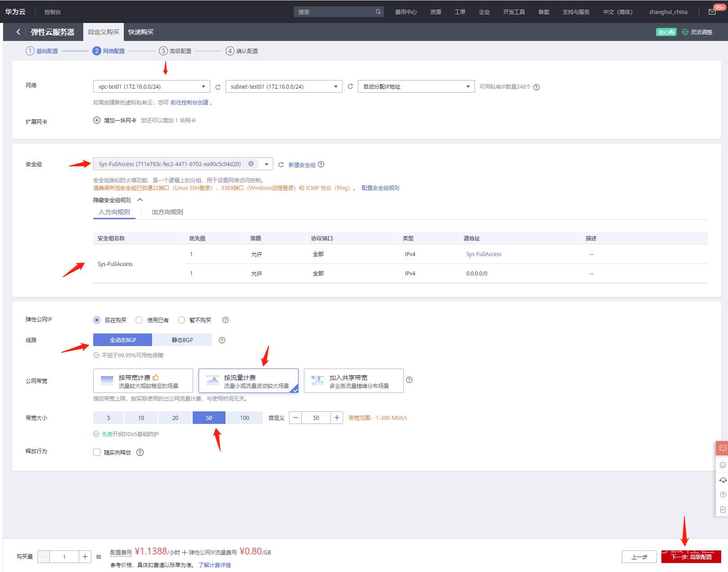The image size is (728, 572).
Task: Select 加入共享带宽 option
Action: 354,381
